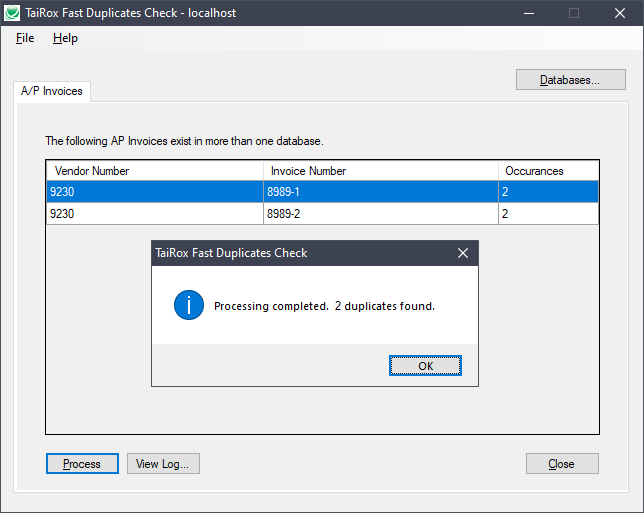Select the invoice 8989-1 cell

point(380,192)
